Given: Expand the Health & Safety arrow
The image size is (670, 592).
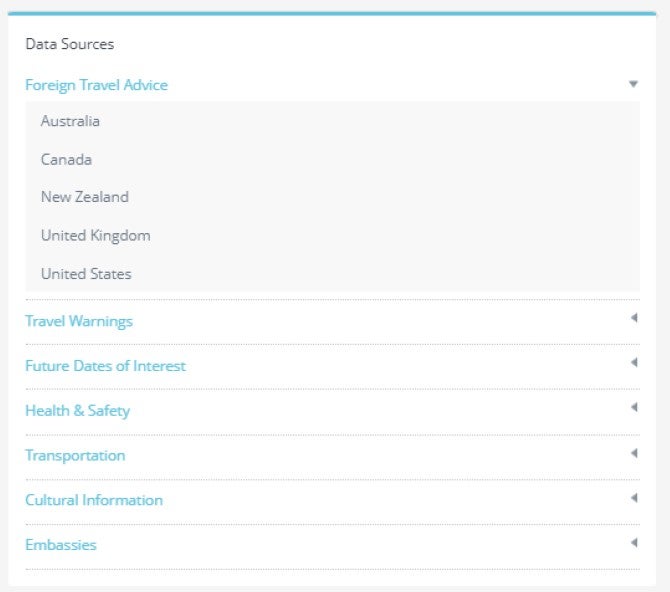Looking at the screenshot, I should click(635, 407).
